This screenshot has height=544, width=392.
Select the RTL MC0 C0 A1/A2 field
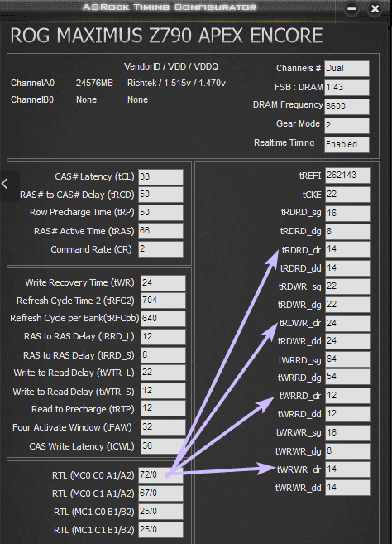coord(160,475)
